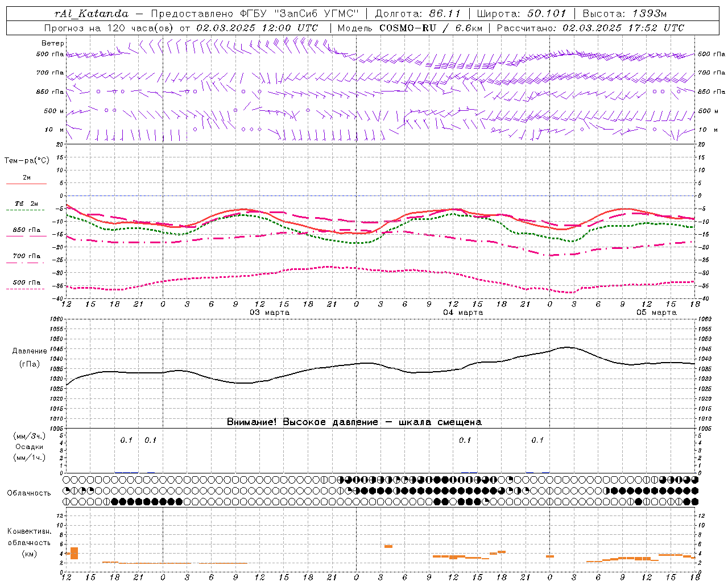This screenshot has height=582, width=728.
Task: Click the red 850 гПа temperature legend line
Action: 26,236
